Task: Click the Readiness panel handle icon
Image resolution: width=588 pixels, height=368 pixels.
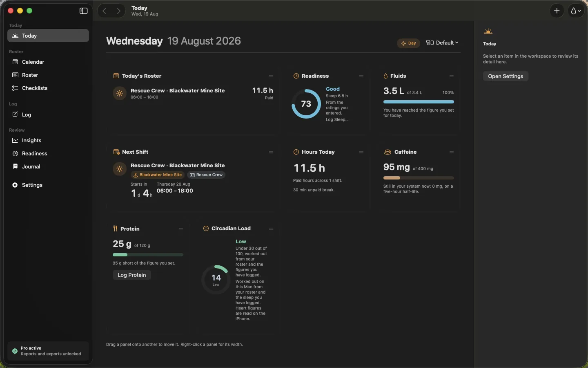Action: (361, 76)
